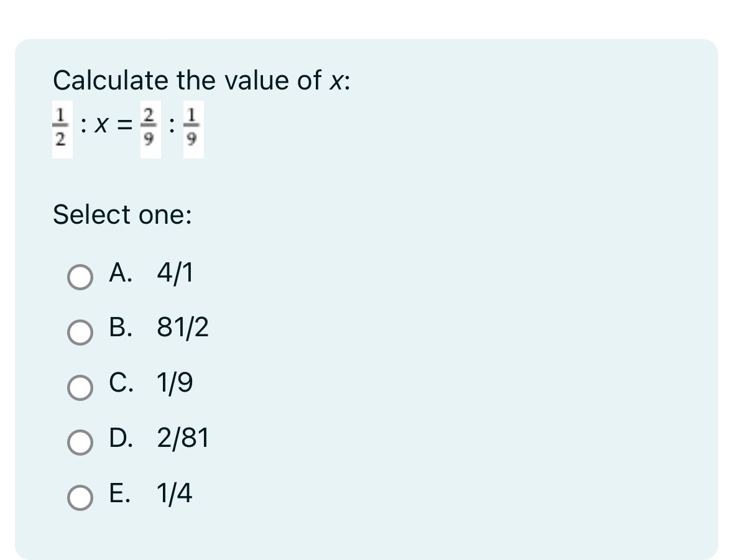Viewport: 733px width, 560px height.
Task: Click the letter label E
Action: pyautogui.click(x=120, y=495)
